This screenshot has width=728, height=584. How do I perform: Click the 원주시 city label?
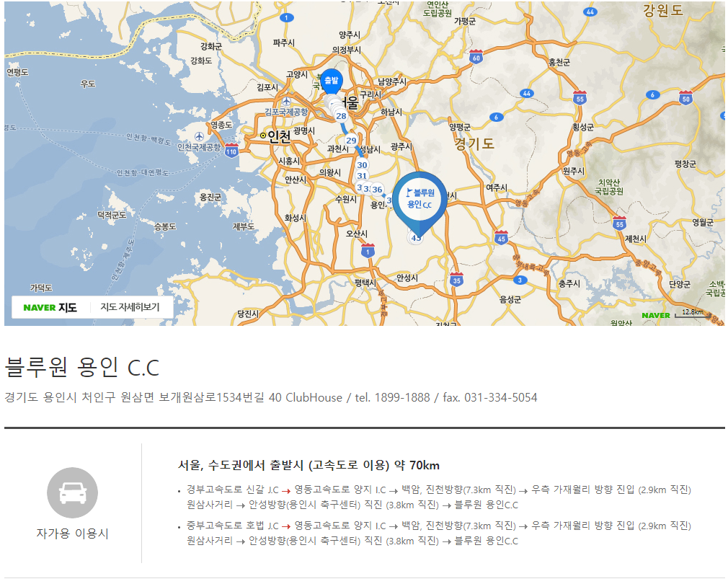(x=574, y=171)
